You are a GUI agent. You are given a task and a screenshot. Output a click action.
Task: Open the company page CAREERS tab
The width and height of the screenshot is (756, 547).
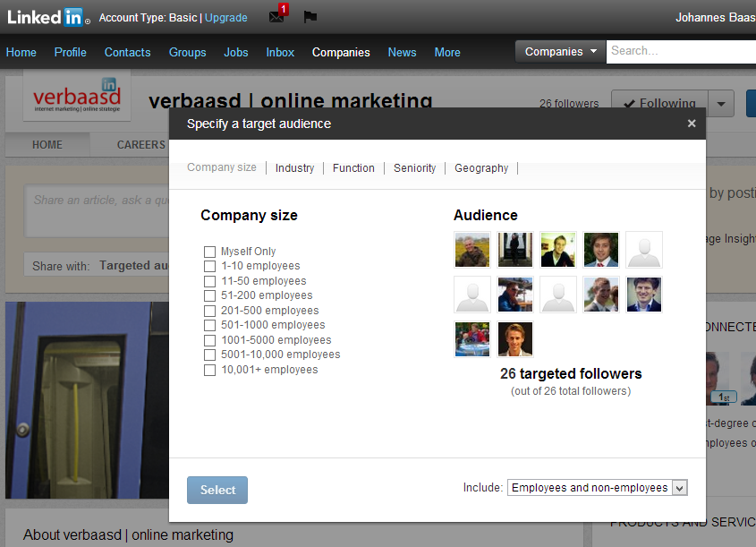coord(140,145)
